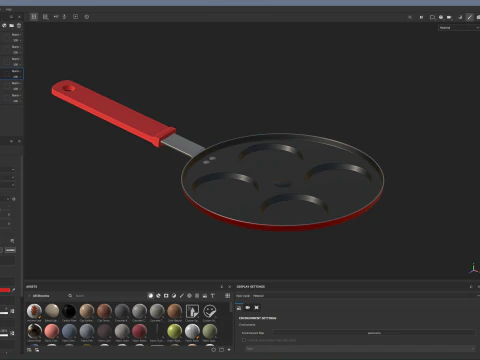Screen dimensions: 480x360
Task: Select the yellow-green fabric material sphere
Action: [x=174, y=331]
